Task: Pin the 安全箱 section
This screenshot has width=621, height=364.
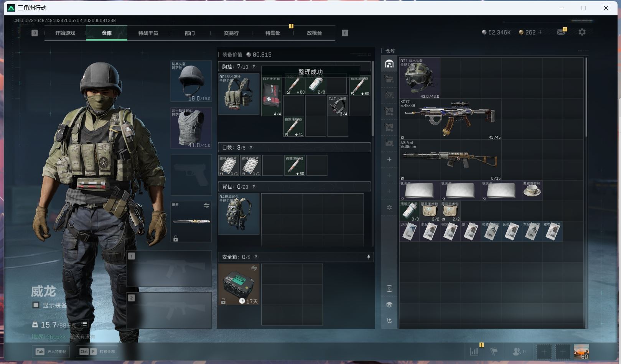Action: 369,257
